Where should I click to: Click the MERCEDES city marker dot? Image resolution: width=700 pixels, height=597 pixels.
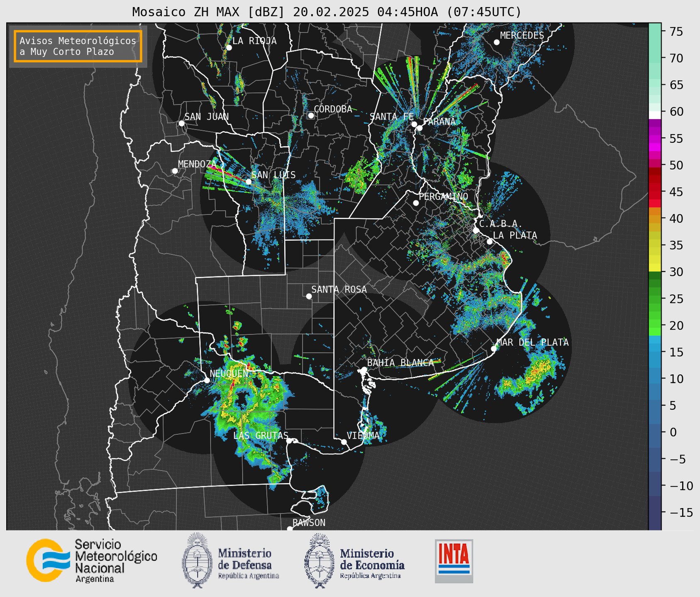tap(496, 42)
